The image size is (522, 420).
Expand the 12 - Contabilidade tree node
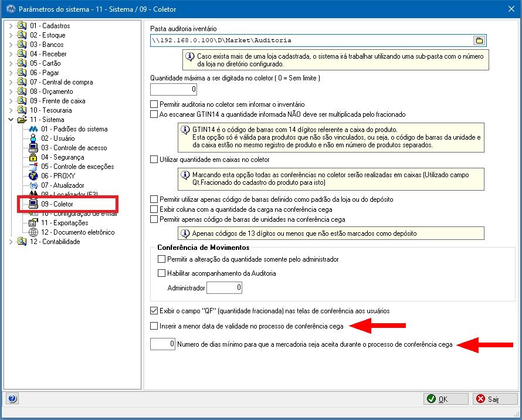pyautogui.click(x=11, y=242)
